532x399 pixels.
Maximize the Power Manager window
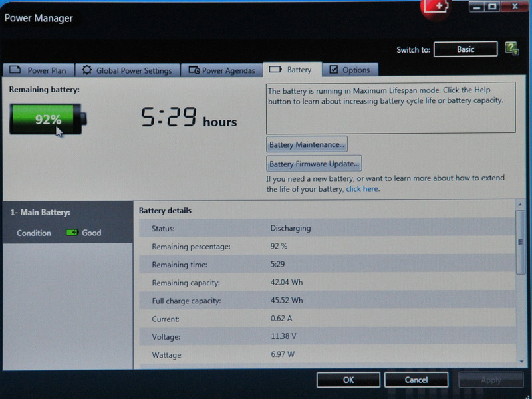pos(493,7)
